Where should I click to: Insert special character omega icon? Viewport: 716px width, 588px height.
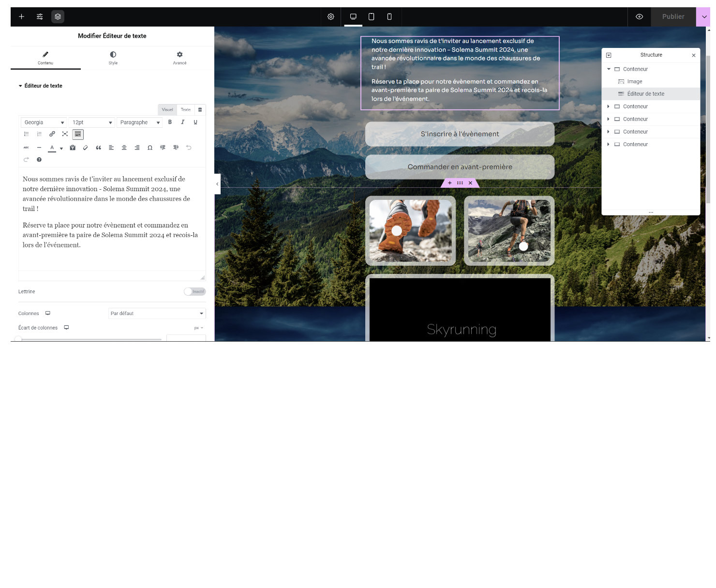pyautogui.click(x=150, y=148)
